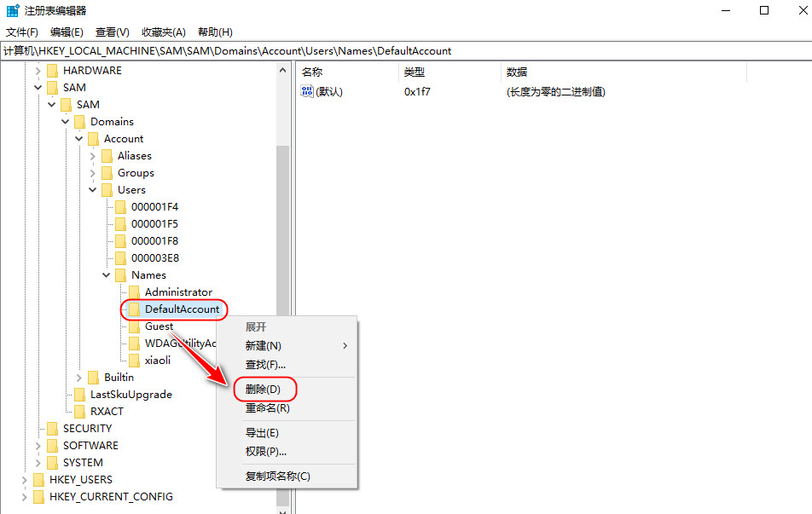
Task: Click the 000001F4 key folder icon
Action: [123, 206]
